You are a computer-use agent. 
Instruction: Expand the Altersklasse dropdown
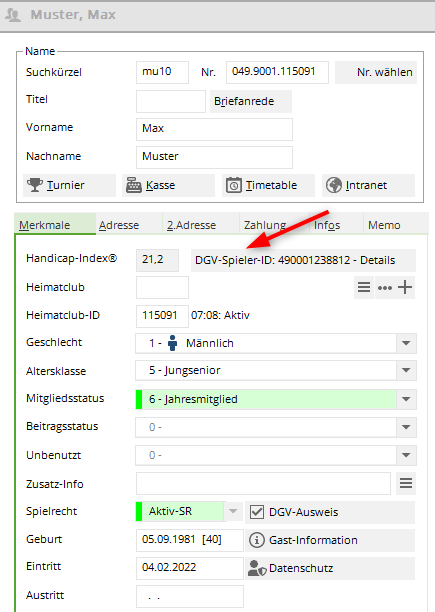click(x=406, y=370)
